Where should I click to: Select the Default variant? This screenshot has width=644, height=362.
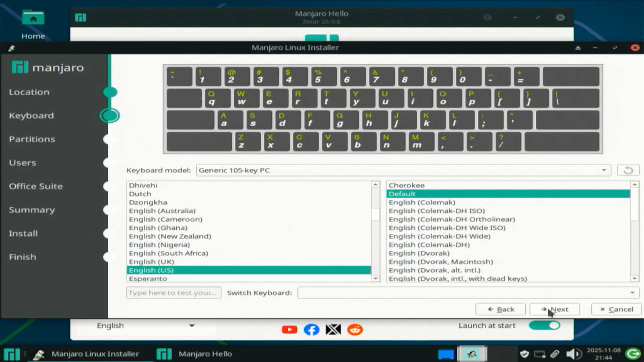[508, 194]
